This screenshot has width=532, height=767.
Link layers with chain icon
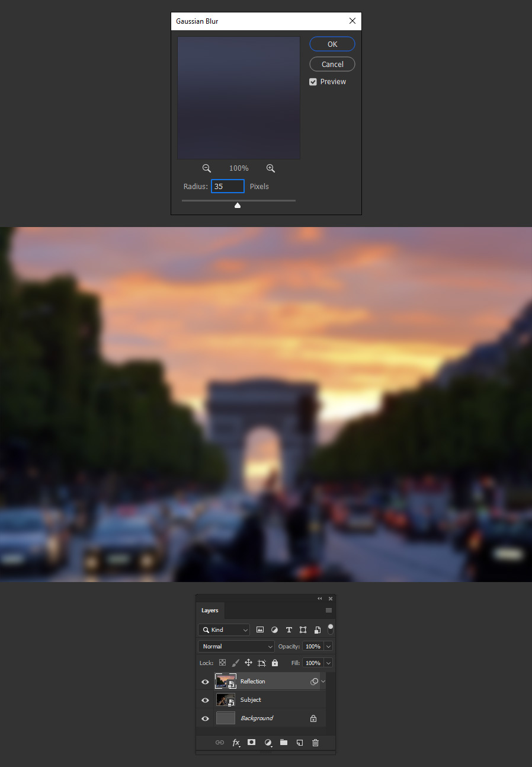[220, 742]
